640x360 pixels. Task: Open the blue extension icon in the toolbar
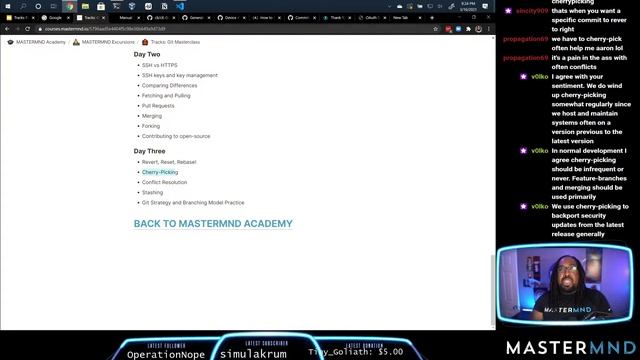point(458,29)
